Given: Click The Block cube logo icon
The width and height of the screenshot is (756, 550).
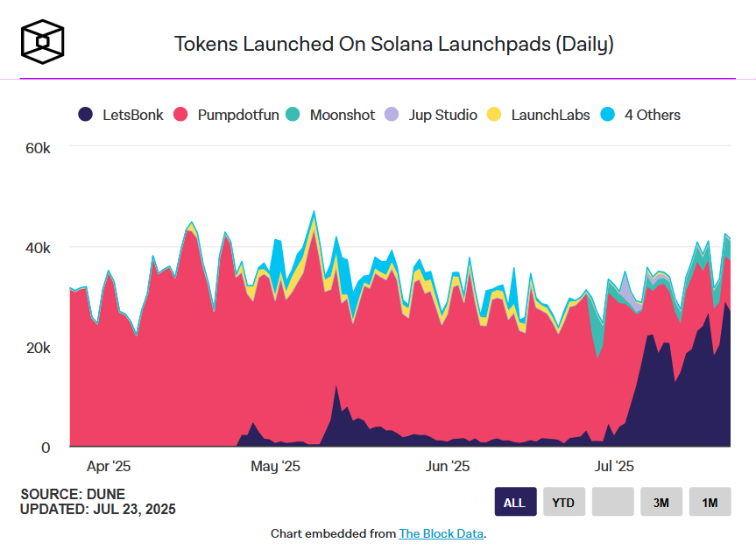Looking at the screenshot, I should click(x=40, y=40).
